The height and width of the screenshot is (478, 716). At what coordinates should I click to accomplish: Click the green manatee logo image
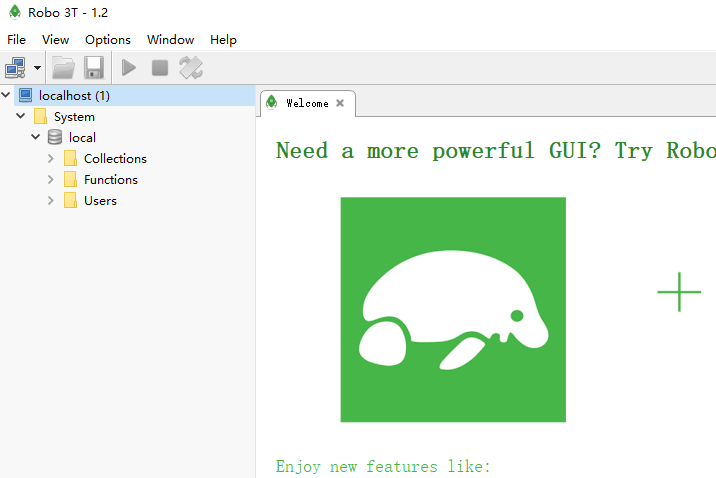(x=453, y=310)
